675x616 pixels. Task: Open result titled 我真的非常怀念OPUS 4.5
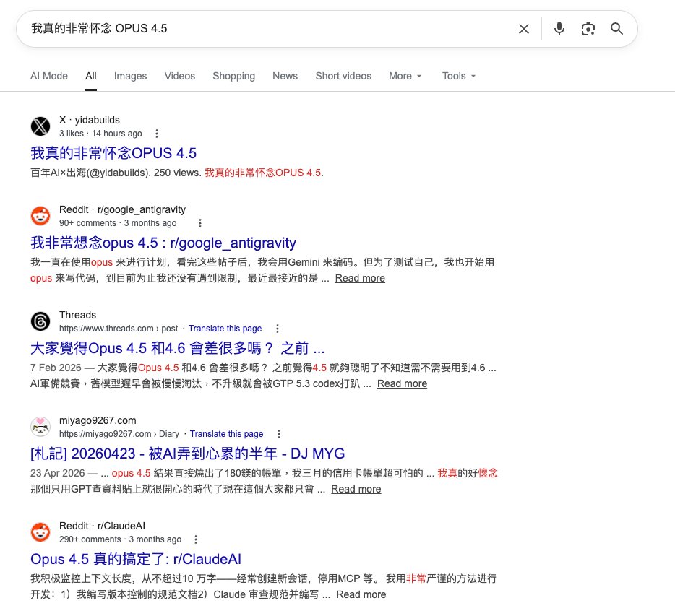pos(113,153)
